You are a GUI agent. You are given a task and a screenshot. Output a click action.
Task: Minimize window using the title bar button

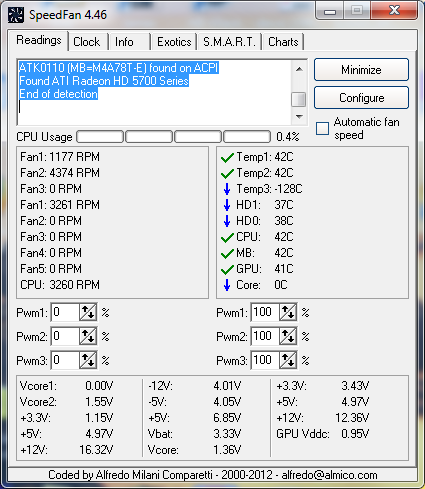tap(330, 11)
